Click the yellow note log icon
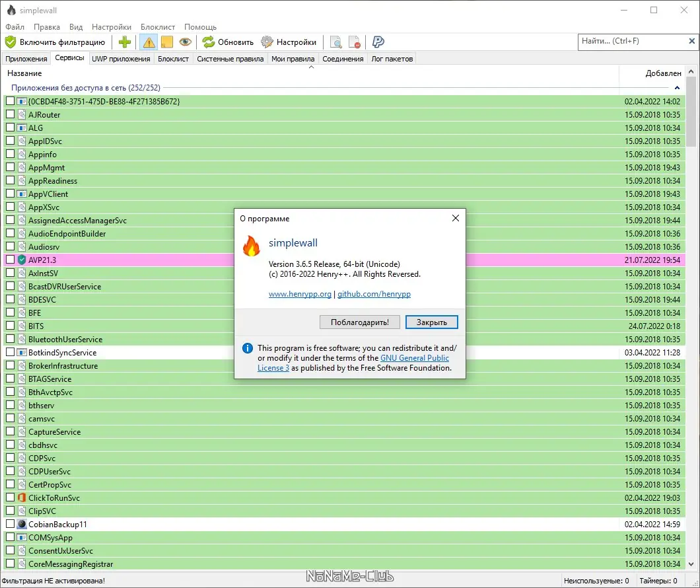This screenshot has width=700, height=588. tap(166, 42)
